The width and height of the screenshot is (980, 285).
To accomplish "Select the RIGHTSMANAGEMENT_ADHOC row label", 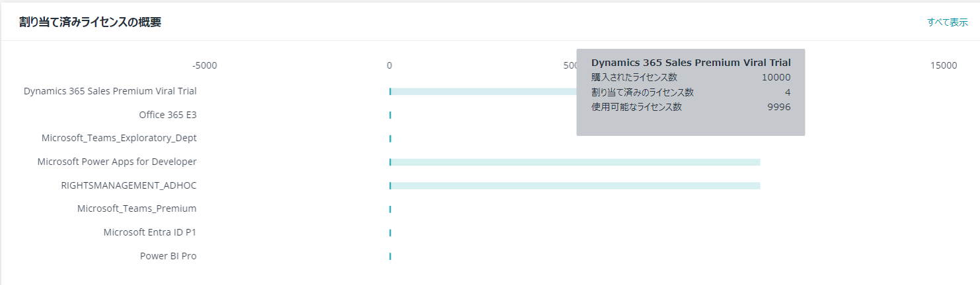I will point(129,185).
